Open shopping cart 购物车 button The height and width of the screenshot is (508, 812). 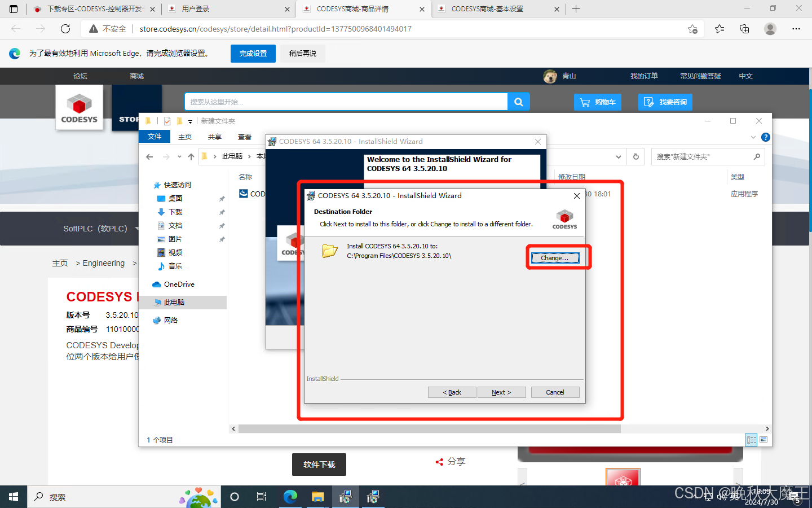coord(598,102)
